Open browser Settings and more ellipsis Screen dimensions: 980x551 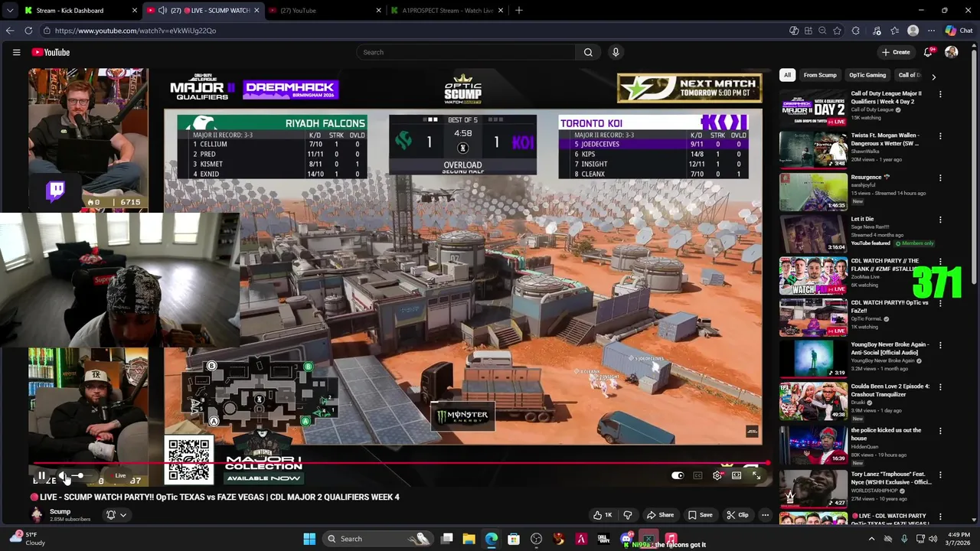pos(931,31)
